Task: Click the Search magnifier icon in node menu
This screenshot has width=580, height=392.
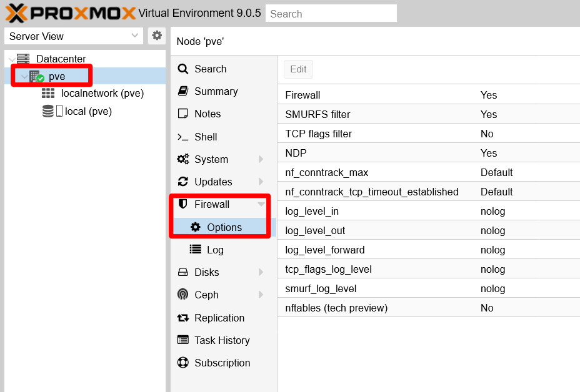Action: (x=181, y=69)
